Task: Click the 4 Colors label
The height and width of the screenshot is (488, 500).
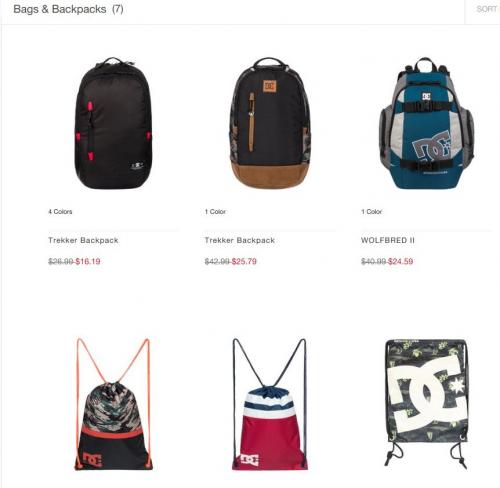Action: point(60,212)
